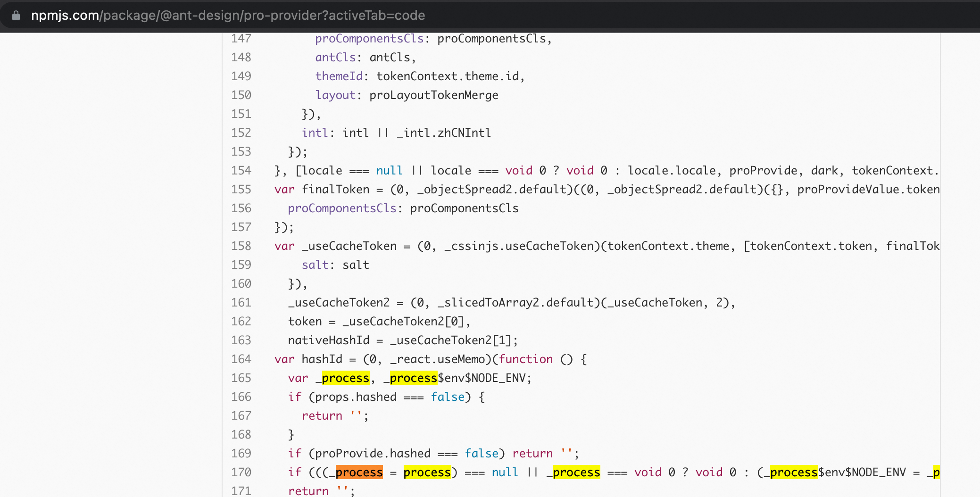Click "proComponentsCls" on line 156
Viewport: 980px width, 497px height.
point(342,208)
